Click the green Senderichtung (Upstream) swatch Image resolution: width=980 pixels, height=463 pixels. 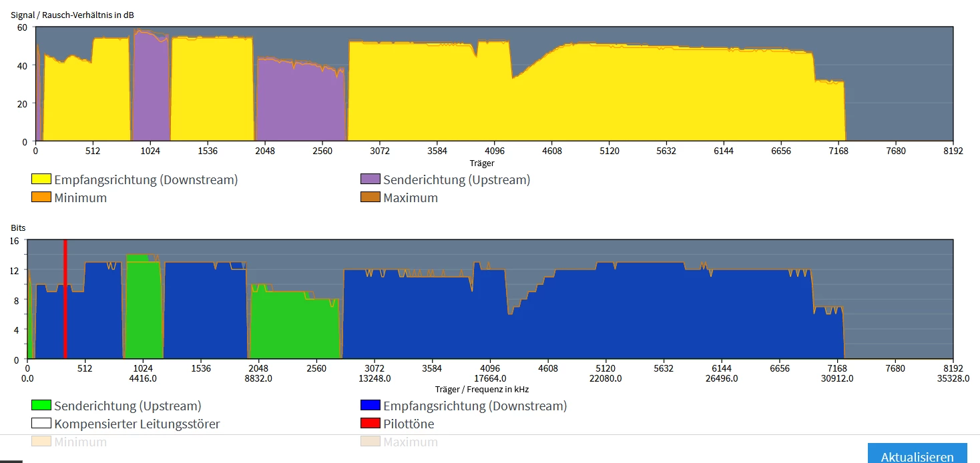coord(41,406)
